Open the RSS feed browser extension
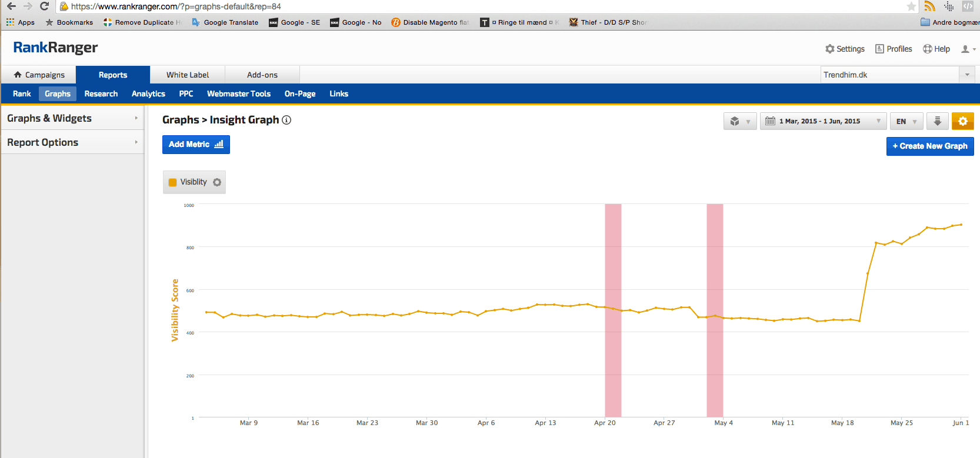Image resolution: width=980 pixels, height=458 pixels. (x=929, y=6)
